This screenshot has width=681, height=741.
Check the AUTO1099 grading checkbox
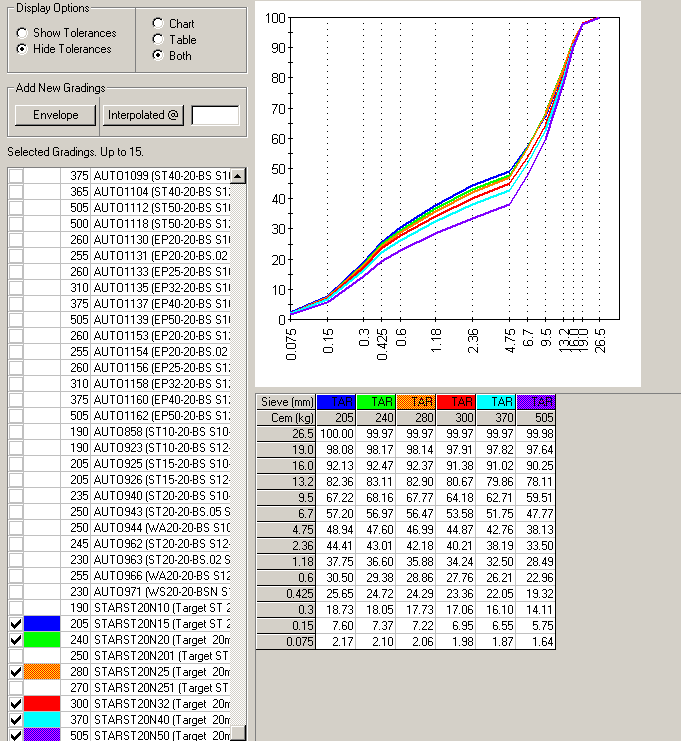16,176
